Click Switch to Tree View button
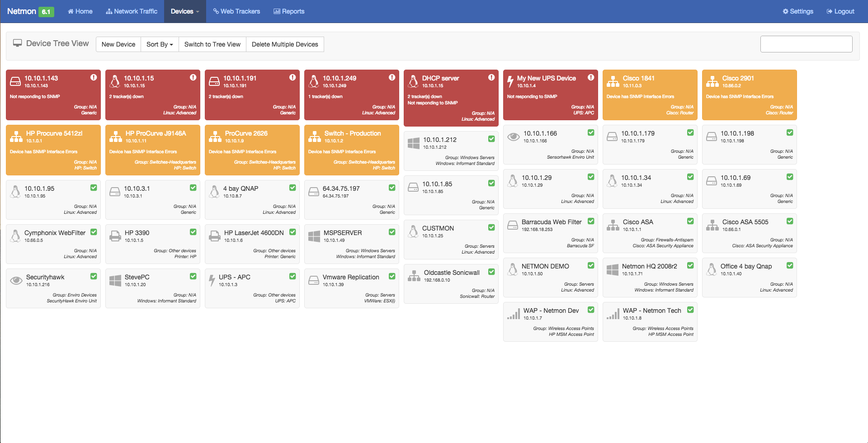Viewport: 868px width, 443px height. [212, 44]
